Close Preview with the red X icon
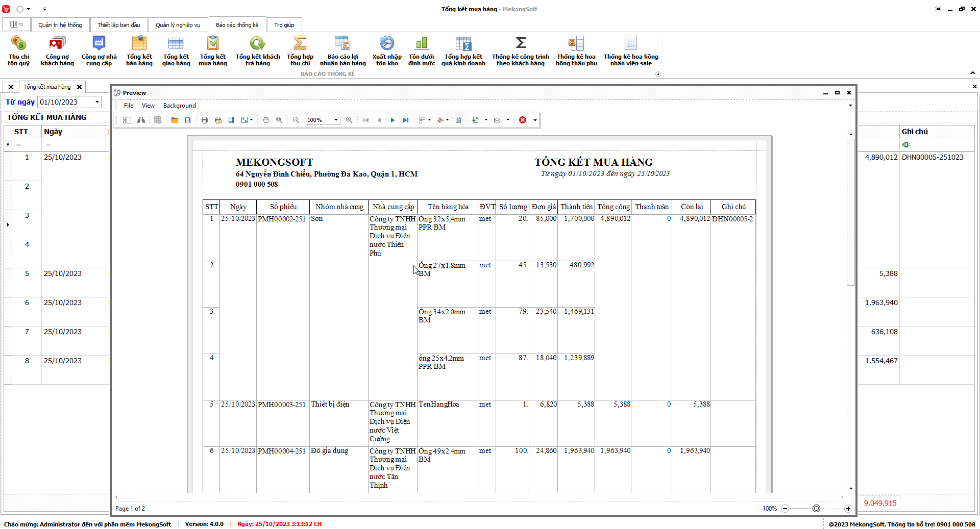Image resolution: width=980 pixels, height=529 pixels. 523,120
